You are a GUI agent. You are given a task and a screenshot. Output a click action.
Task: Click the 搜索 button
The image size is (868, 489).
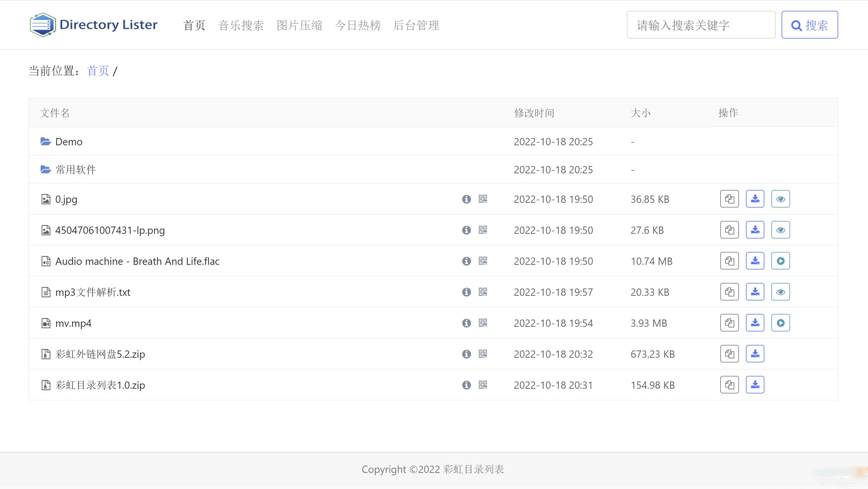tap(810, 25)
